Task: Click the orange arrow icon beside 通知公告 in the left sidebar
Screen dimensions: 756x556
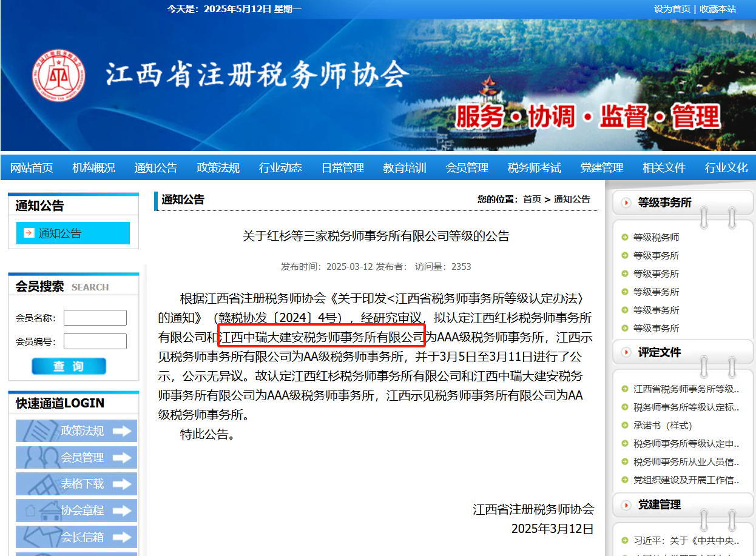Action: point(29,233)
